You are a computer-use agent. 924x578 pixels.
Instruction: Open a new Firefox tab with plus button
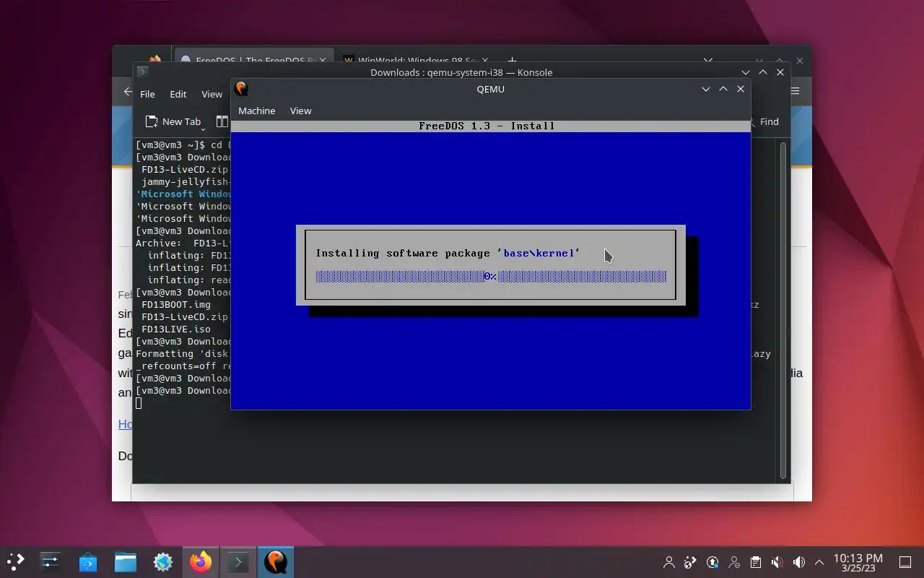pos(512,61)
